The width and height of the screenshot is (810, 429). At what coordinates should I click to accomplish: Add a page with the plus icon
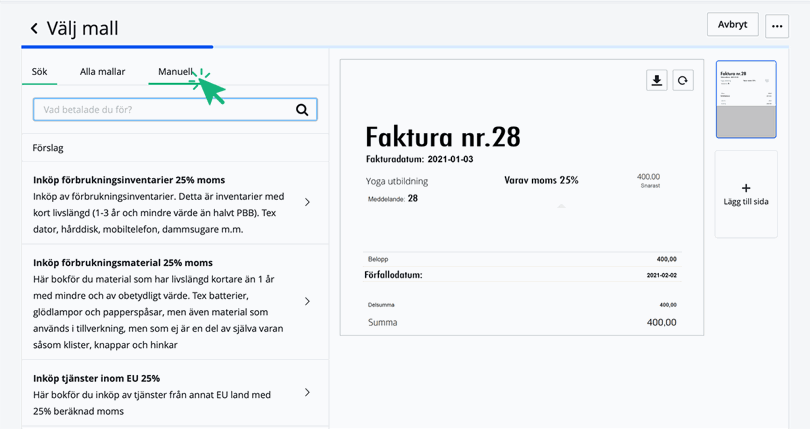pos(746,188)
